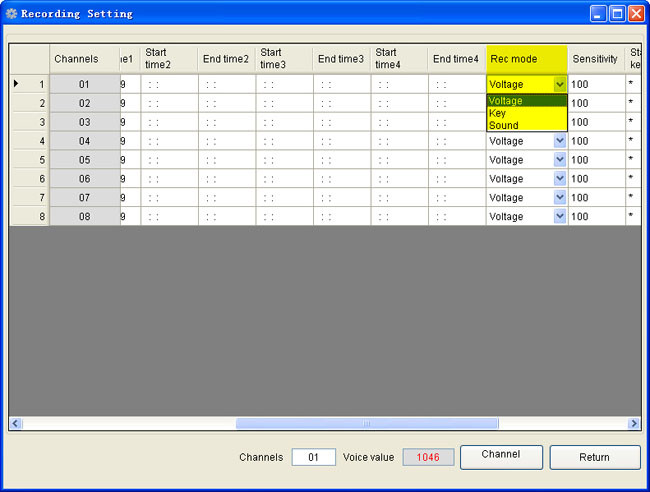Click the Rec mode column header

526,59
